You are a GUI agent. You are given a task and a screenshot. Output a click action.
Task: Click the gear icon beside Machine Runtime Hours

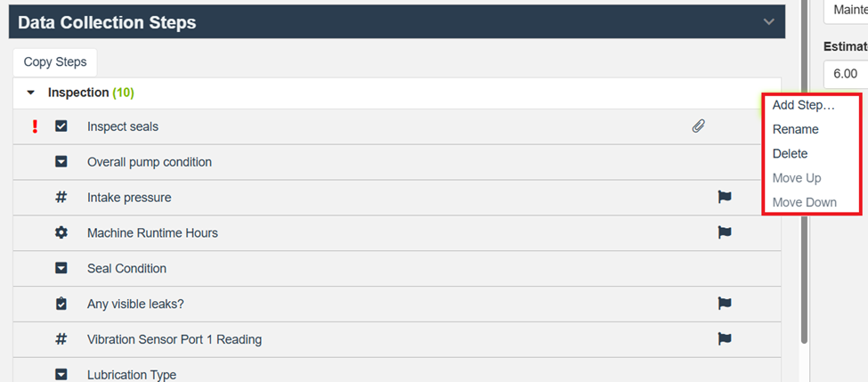pyautogui.click(x=61, y=232)
